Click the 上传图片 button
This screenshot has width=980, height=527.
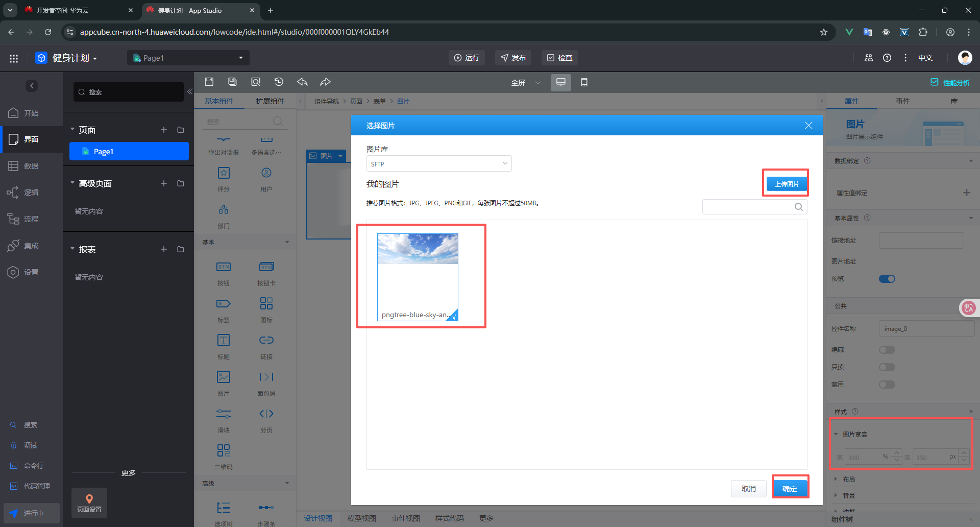click(786, 184)
